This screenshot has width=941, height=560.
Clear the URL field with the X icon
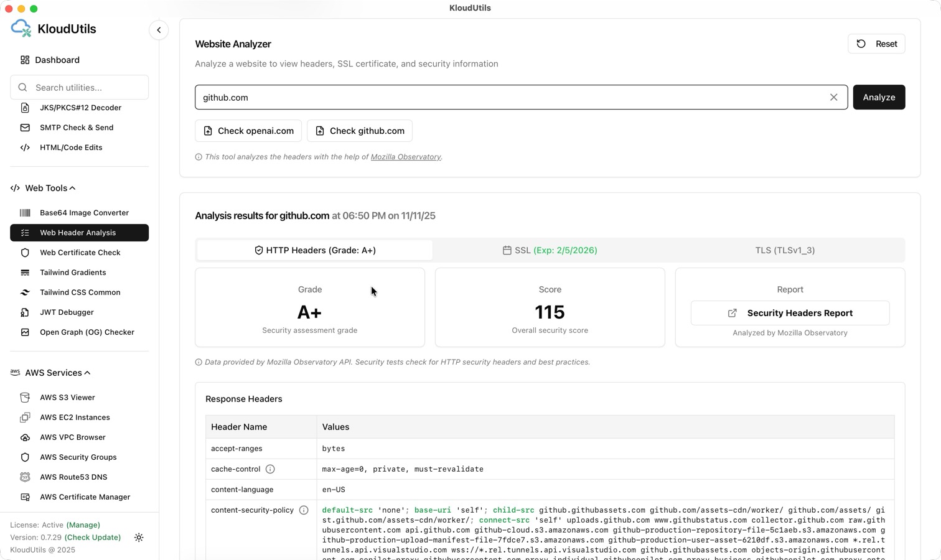[833, 97]
